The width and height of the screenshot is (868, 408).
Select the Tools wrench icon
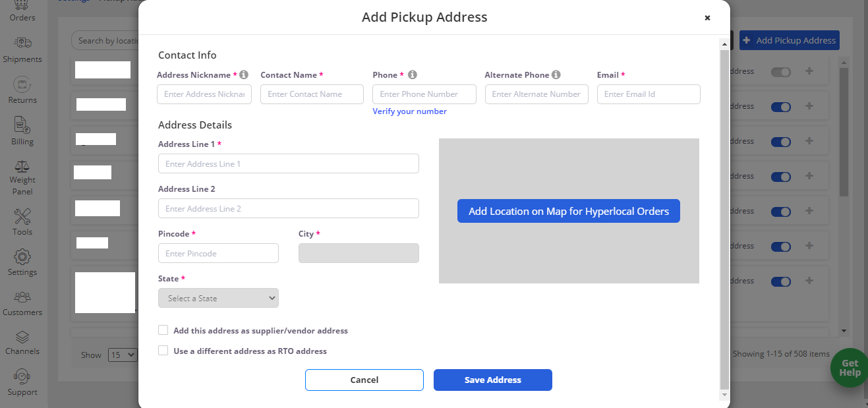coord(22,216)
